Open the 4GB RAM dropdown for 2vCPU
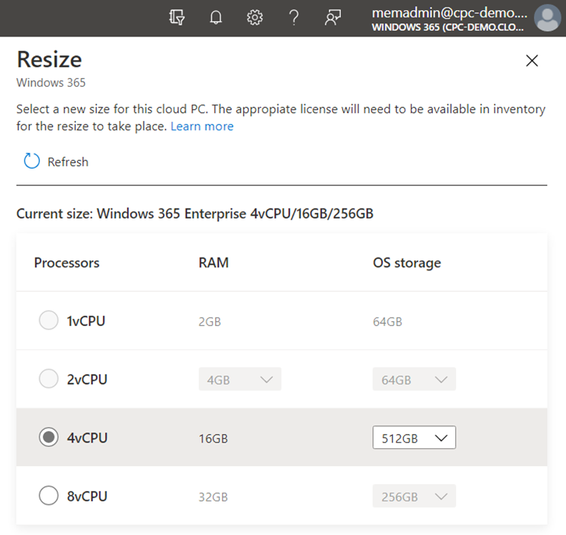Screen dimensions: 566x535 240,379
